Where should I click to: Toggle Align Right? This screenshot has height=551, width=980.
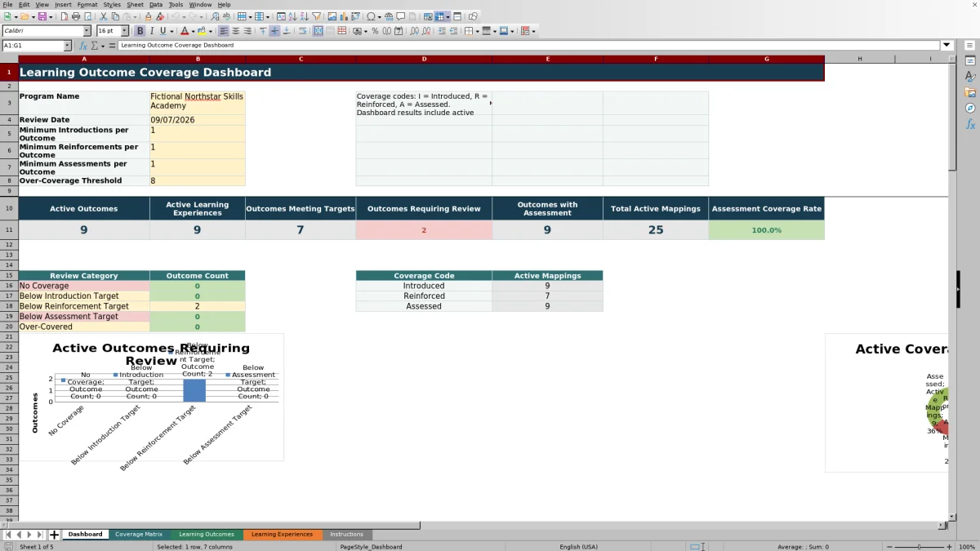tap(247, 31)
